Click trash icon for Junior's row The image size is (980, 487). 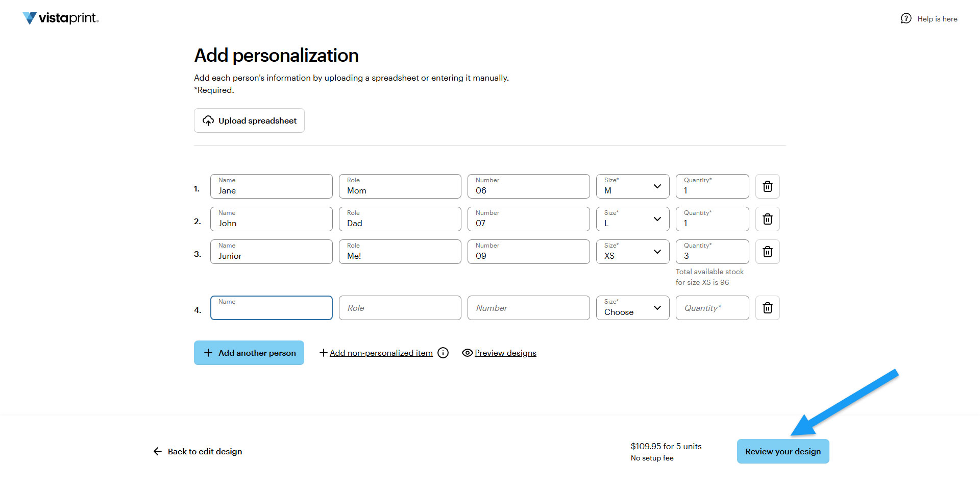tap(767, 252)
